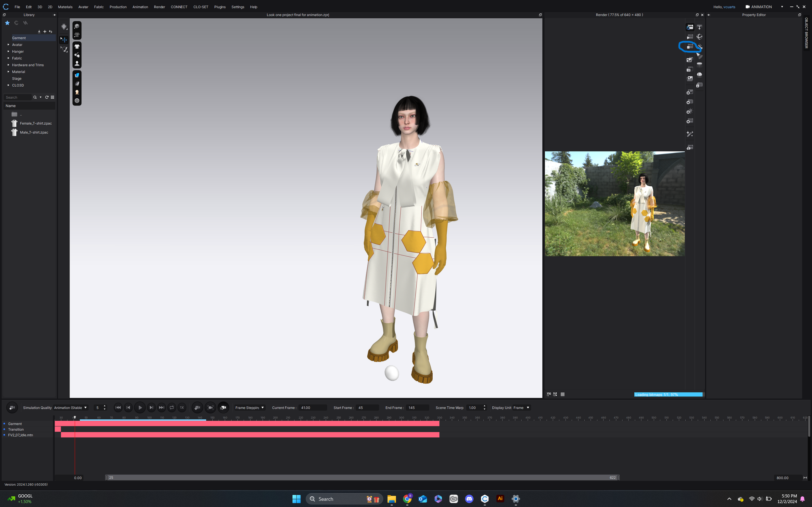Select the dome light icon
This screenshot has height=507, width=812.
(699, 74)
